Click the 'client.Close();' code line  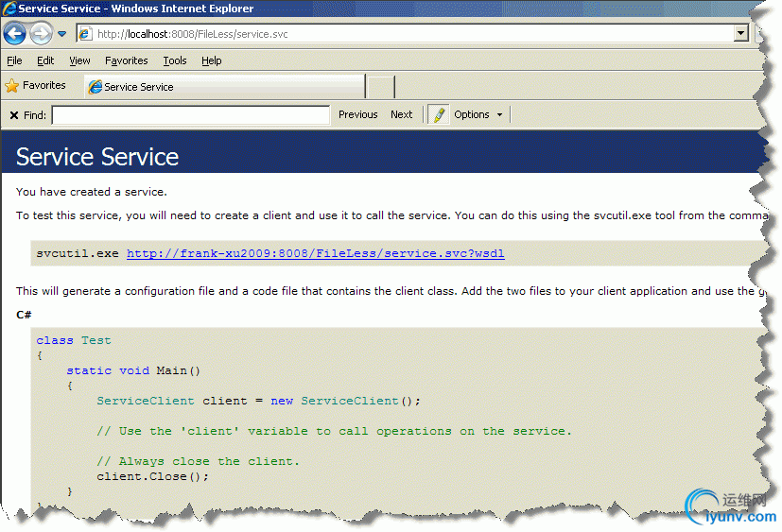point(152,476)
